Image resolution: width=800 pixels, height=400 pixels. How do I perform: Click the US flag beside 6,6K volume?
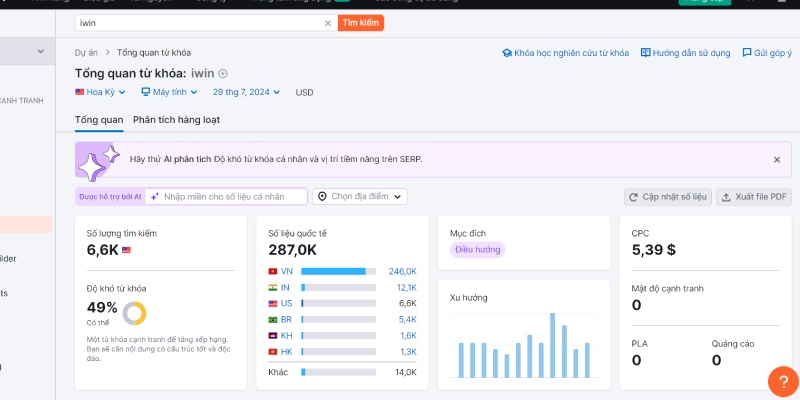(x=126, y=250)
